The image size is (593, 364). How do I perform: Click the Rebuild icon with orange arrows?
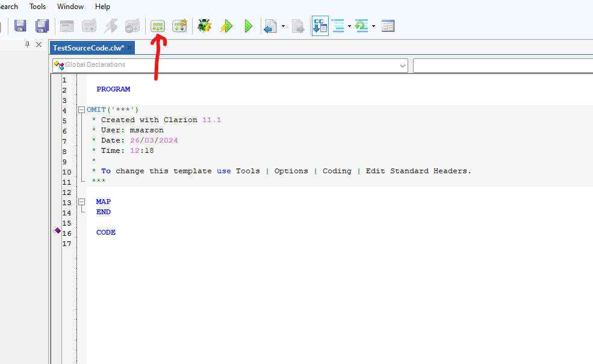click(x=179, y=26)
